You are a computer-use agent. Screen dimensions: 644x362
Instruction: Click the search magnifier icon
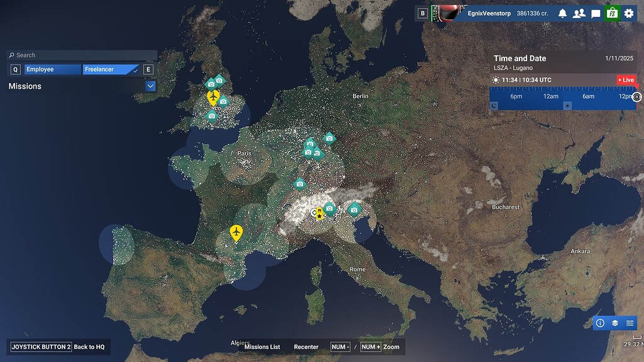pos(11,55)
